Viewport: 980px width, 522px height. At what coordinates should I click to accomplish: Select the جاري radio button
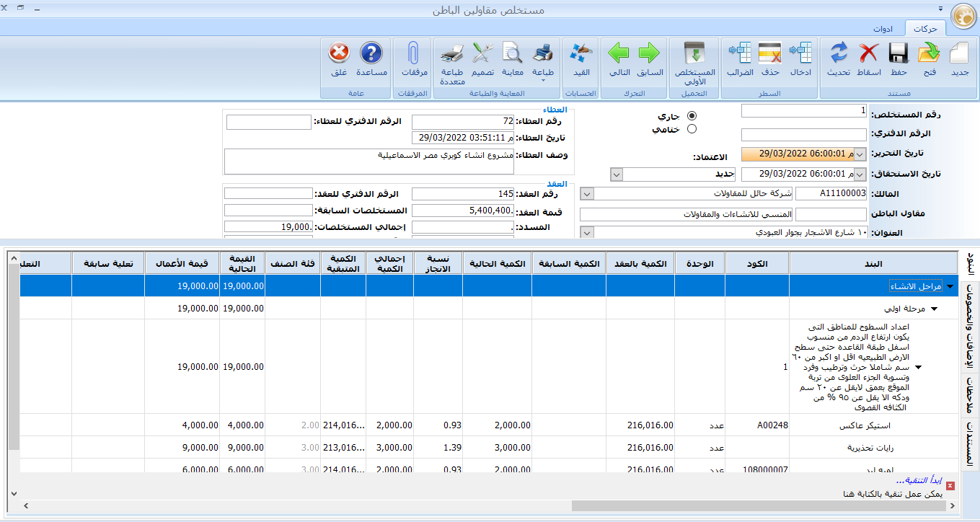(x=692, y=116)
